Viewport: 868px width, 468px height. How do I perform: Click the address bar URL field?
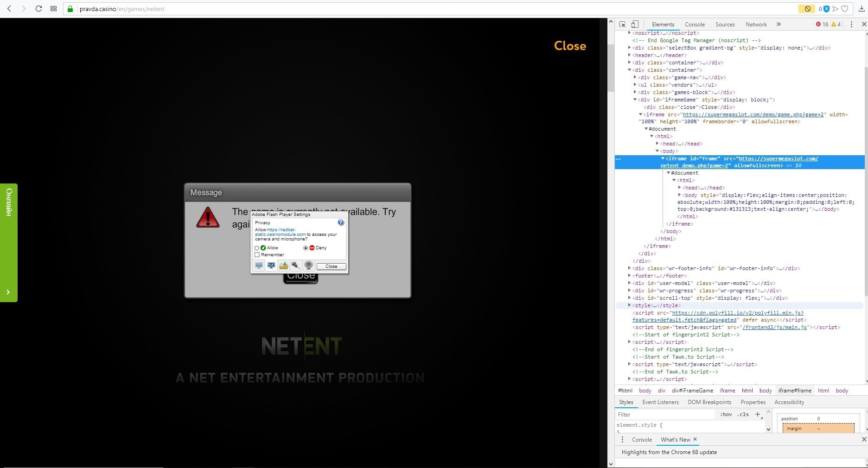(436, 9)
